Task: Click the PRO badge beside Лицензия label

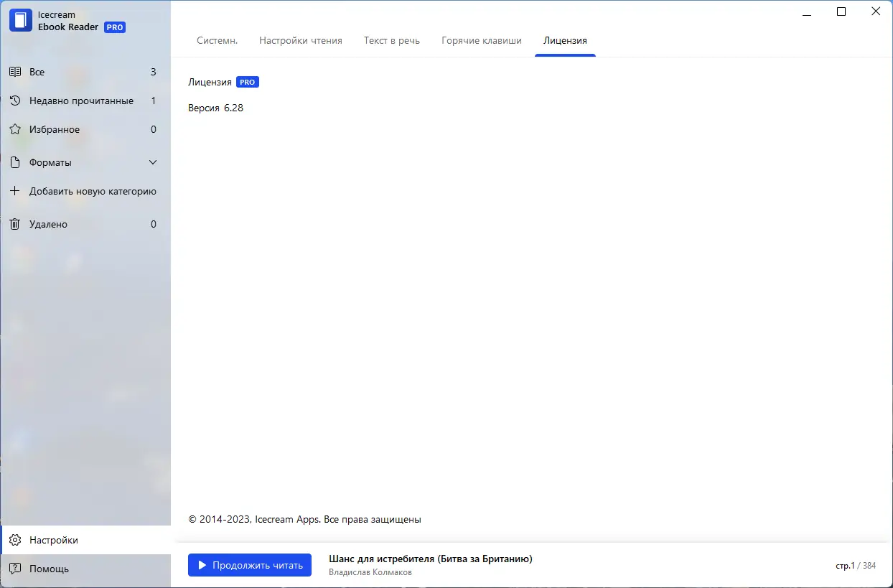Action: pos(248,82)
